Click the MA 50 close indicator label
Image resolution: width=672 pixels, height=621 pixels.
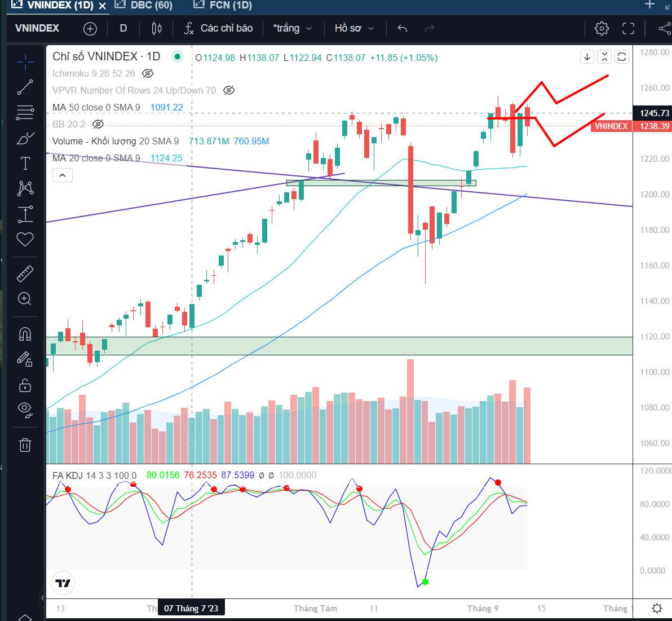point(96,107)
